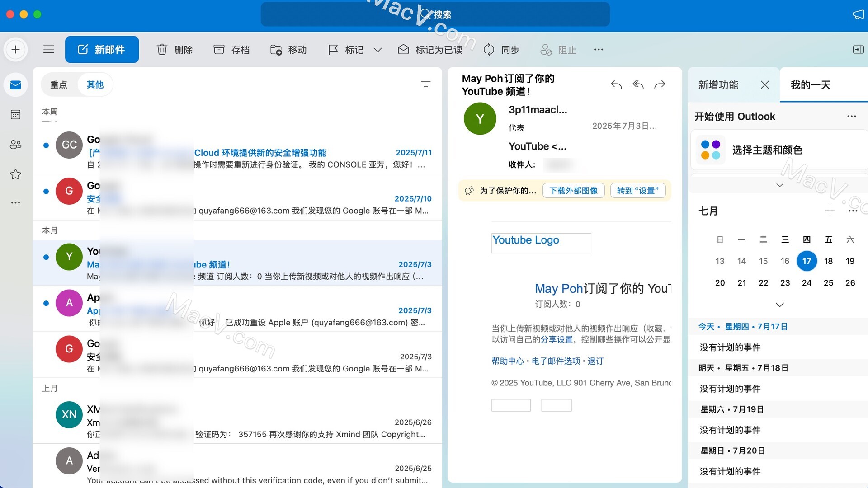The image size is (868, 488).
Task: Reply to the YouTube email via reply arrow
Action: (616, 84)
